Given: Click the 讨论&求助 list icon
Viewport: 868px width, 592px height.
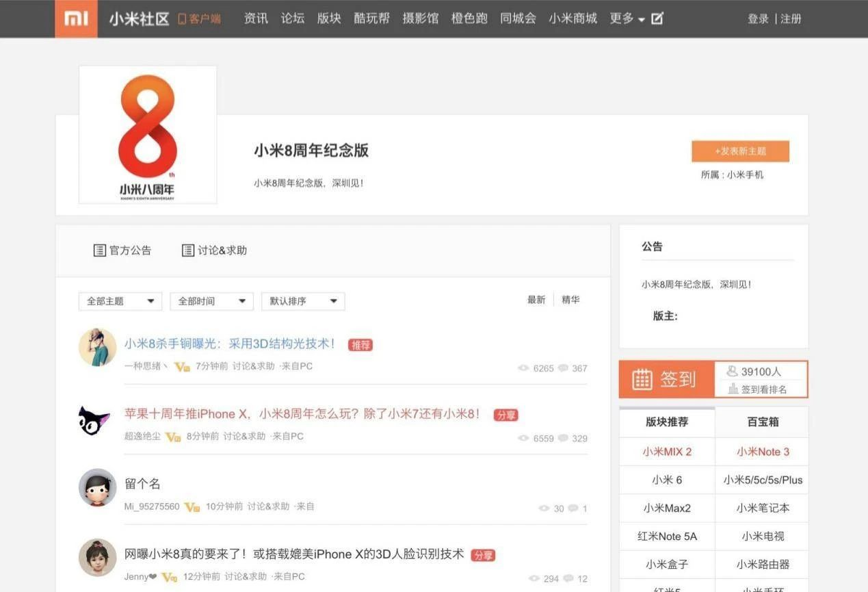Looking at the screenshot, I should [188, 250].
